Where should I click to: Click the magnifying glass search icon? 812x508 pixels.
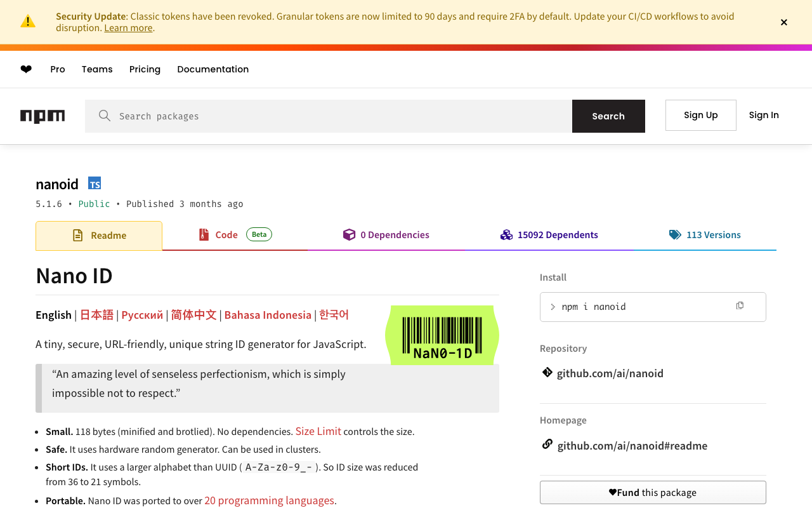pyautogui.click(x=105, y=116)
